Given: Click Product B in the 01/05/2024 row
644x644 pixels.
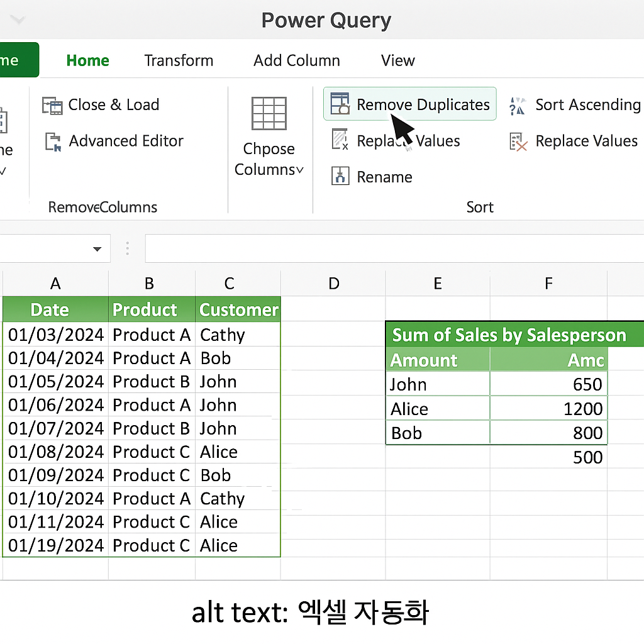Looking at the screenshot, I should pos(152,382).
